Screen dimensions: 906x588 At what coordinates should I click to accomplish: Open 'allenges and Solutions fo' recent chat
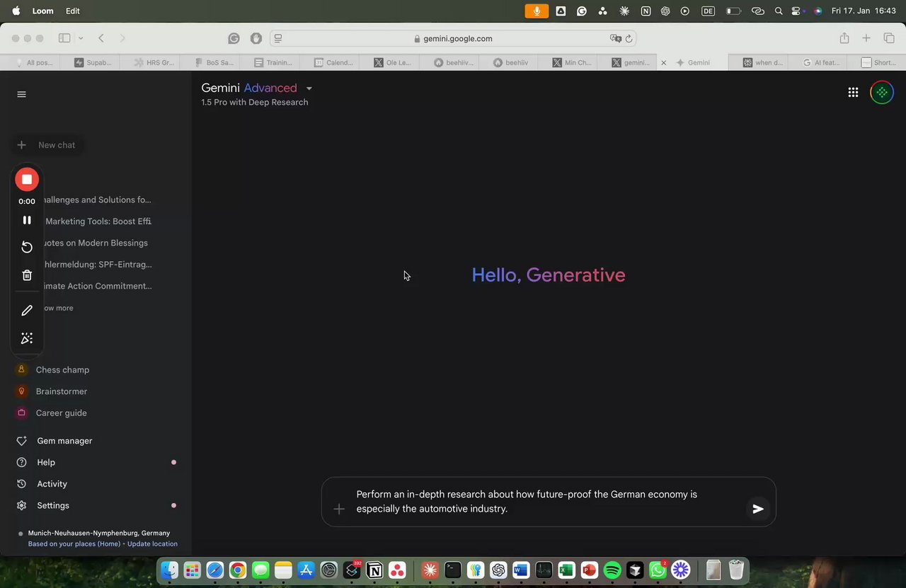click(x=98, y=200)
